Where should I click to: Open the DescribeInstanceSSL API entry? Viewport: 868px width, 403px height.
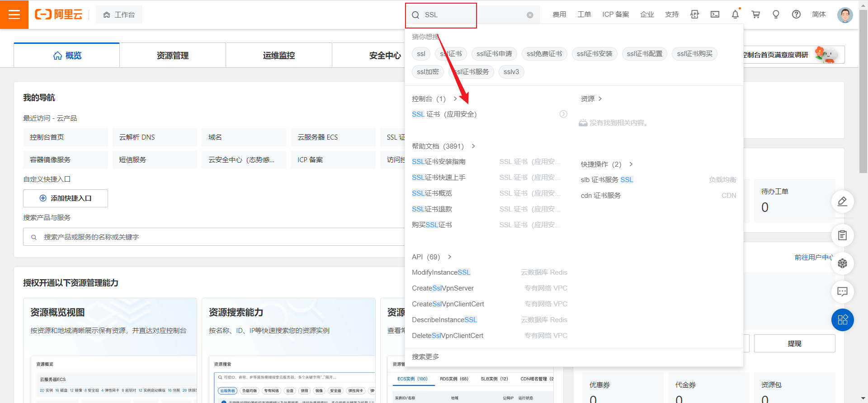point(444,320)
